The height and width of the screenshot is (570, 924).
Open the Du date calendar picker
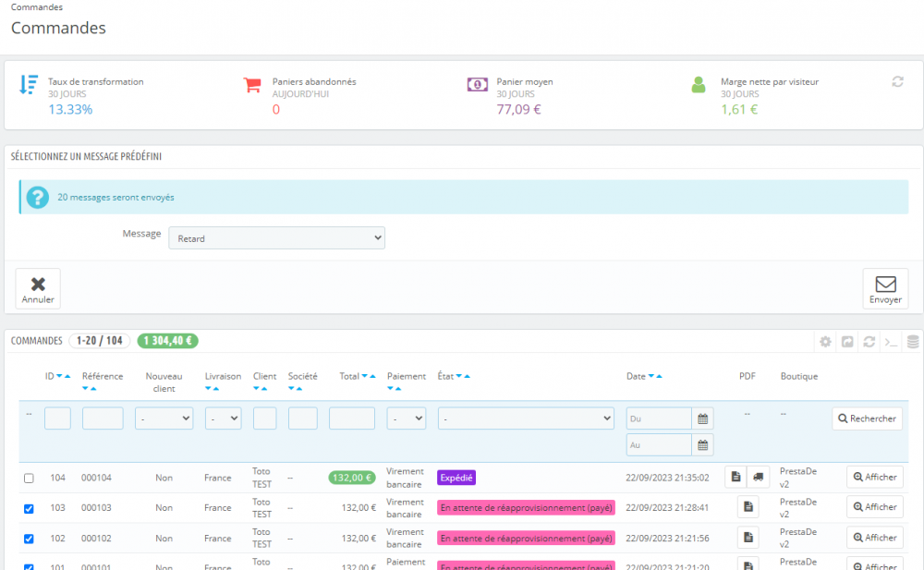702,418
